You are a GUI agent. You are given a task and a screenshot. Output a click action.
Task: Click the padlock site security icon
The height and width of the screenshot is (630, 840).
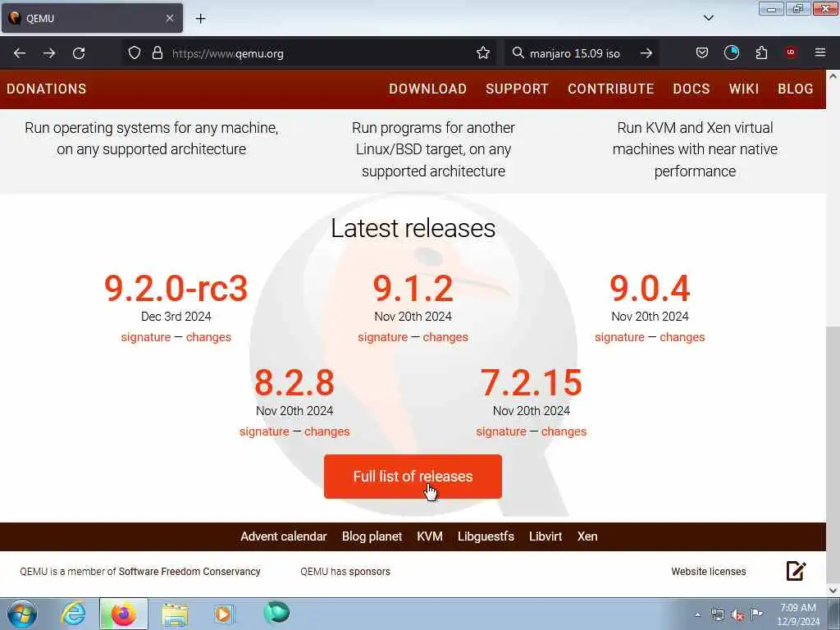[157, 53]
